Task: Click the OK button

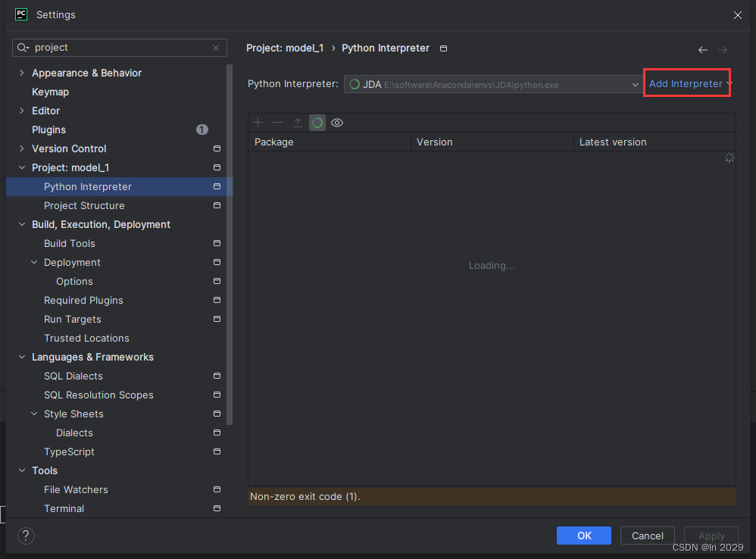Action: (x=584, y=536)
